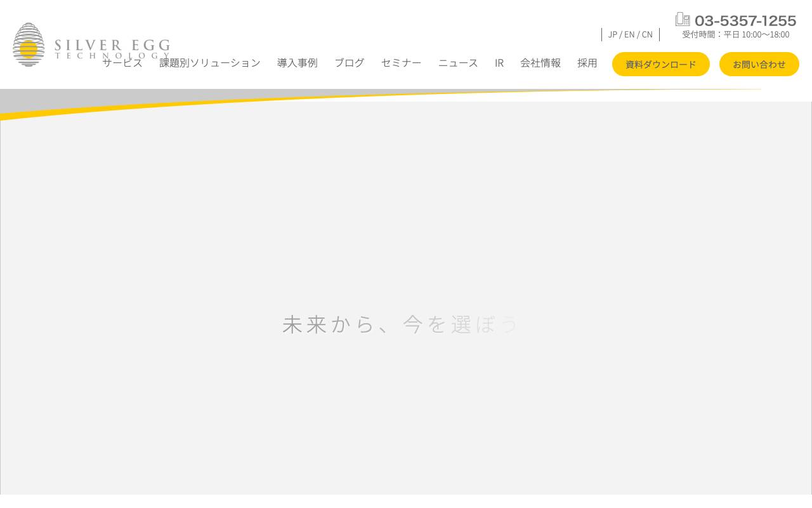
Task: Open the 導入事例 section
Action: [297, 62]
